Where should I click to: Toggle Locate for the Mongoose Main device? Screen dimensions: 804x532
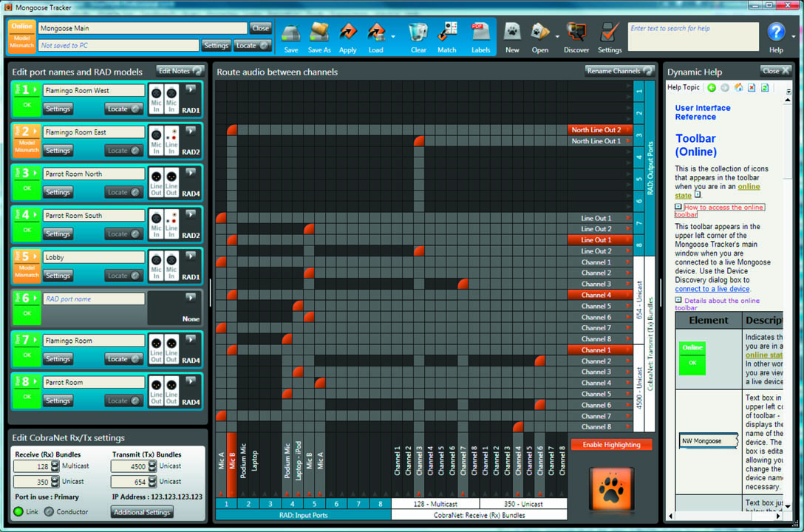pos(252,45)
